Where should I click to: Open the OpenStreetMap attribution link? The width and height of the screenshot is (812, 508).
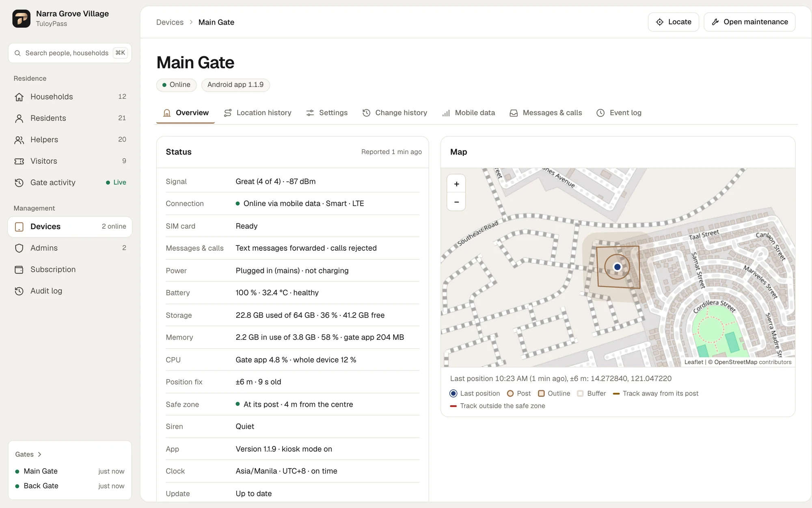tap(736, 362)
